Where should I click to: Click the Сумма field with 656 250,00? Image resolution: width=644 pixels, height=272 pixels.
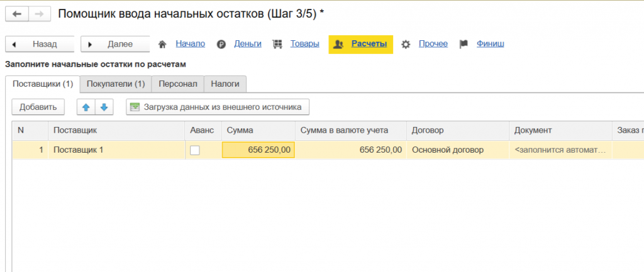point(258,150)
